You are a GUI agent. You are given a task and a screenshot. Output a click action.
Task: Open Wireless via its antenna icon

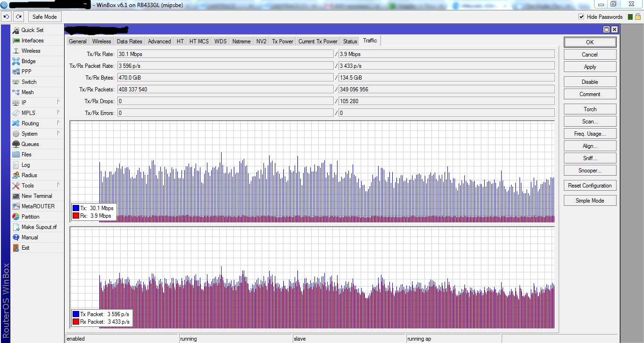[16, 51]
